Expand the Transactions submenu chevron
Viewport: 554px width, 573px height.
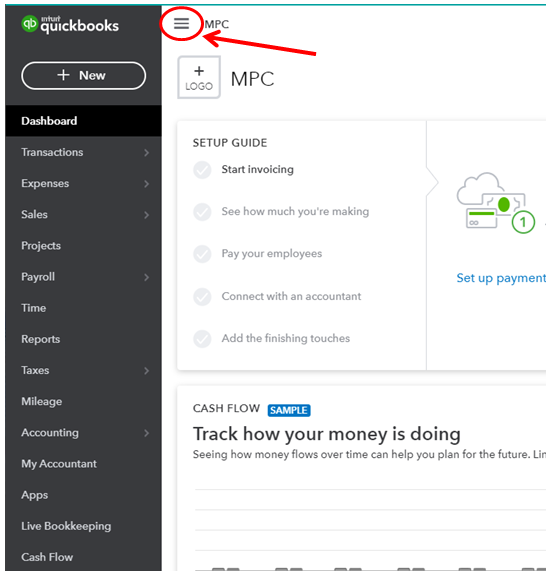tap(147, 152)
